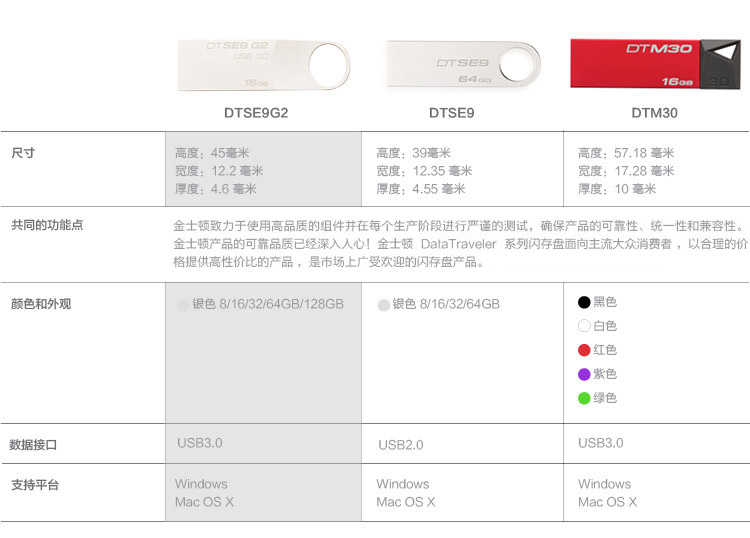Click the text 厚度：4.6 毫米

pos(216,189)
